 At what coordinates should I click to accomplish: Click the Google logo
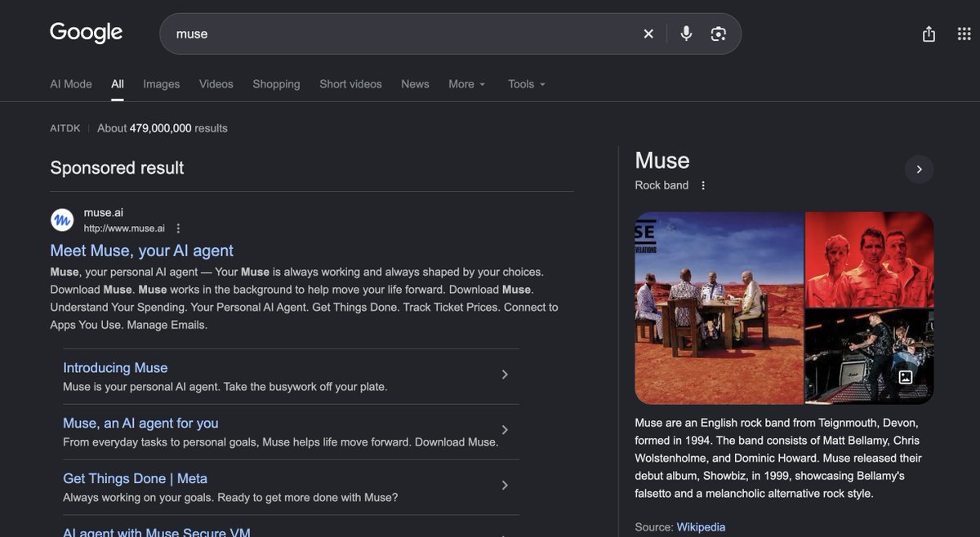(86, 33)
